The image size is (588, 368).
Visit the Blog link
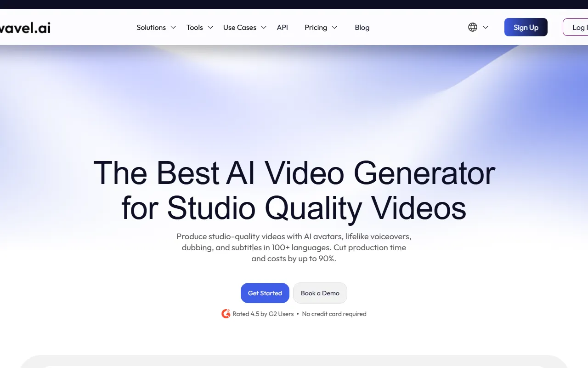click(x=362, y=28)
